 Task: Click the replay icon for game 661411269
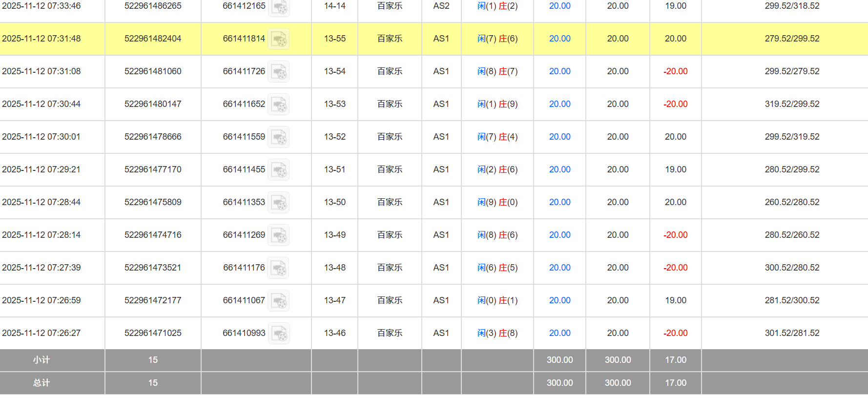coord(279,235)
